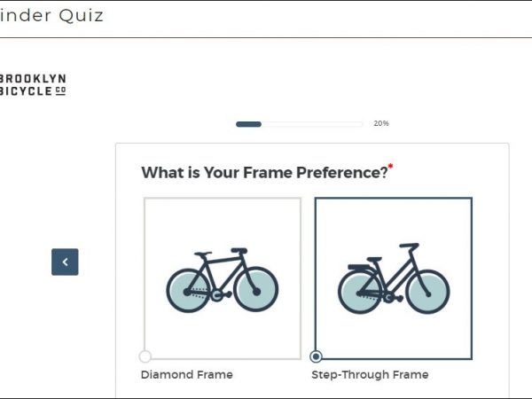Select the Diamond Frame radio button
This screenshot has height=399, width=532.
tap(145, 356)
